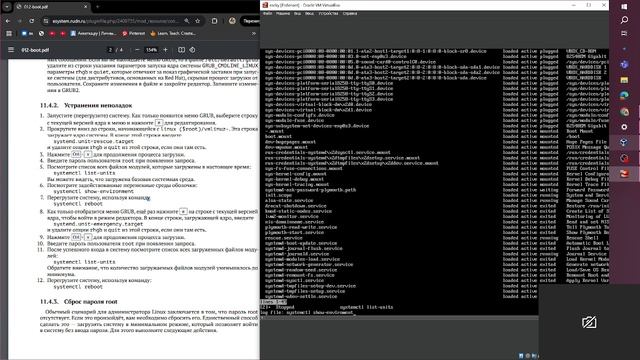Viewport: 640px width, 360px height.
Task: Click 'boot.mount' row in terminal
Action: [x=278, y=137]
